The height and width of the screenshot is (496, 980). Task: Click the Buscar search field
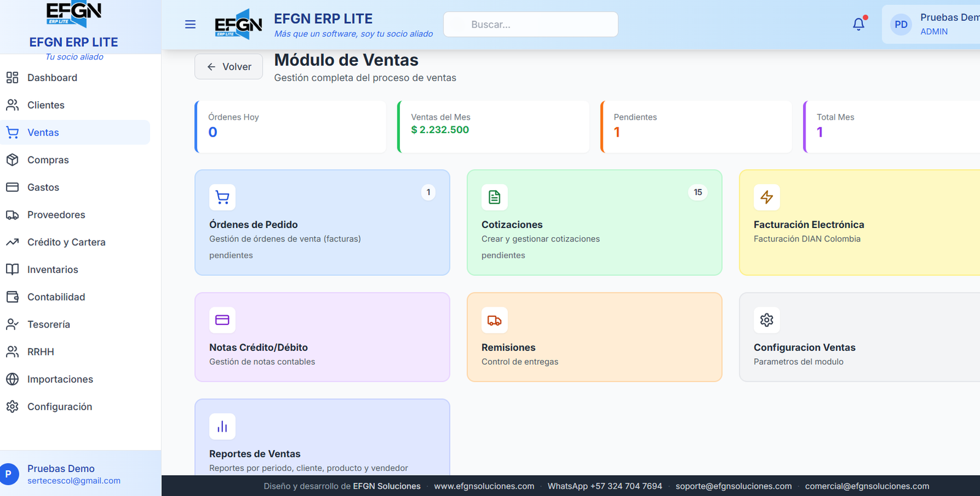pos(530,25)
